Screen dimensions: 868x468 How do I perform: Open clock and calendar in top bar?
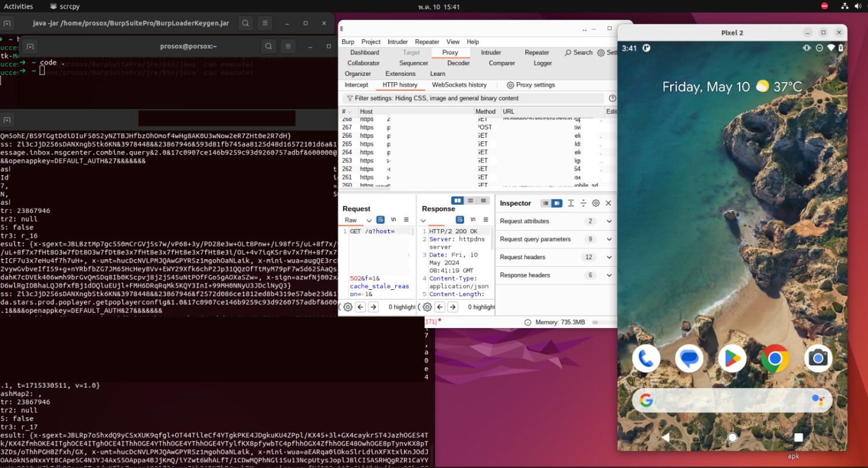coord(439,6)
